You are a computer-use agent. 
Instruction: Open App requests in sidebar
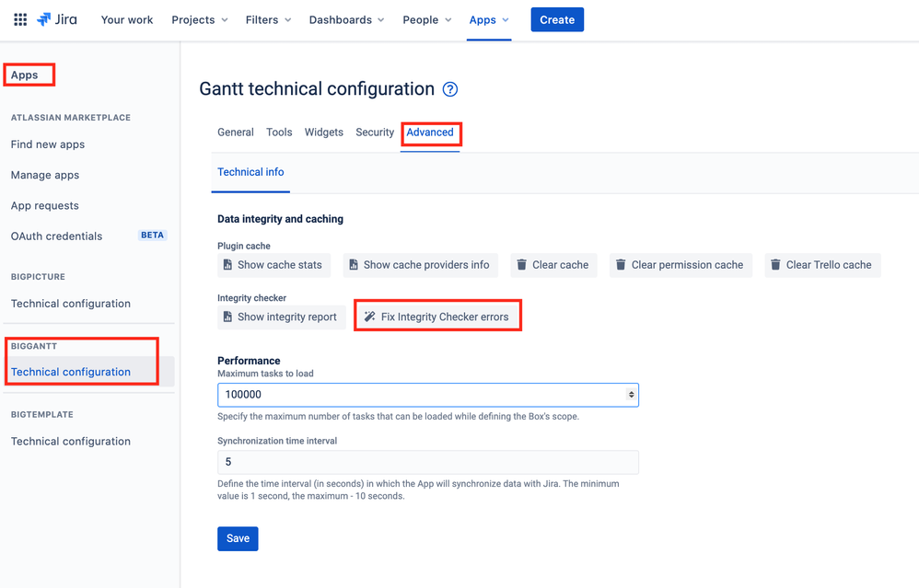pos(44,205)
